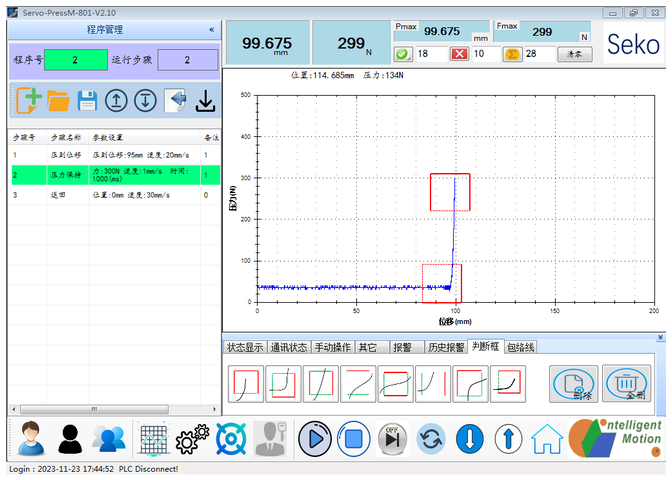Image resolution: width=672 pixels, height=480 pixels.
Task: Select the third judgment frame type icon
Action: tap(321, 384)
